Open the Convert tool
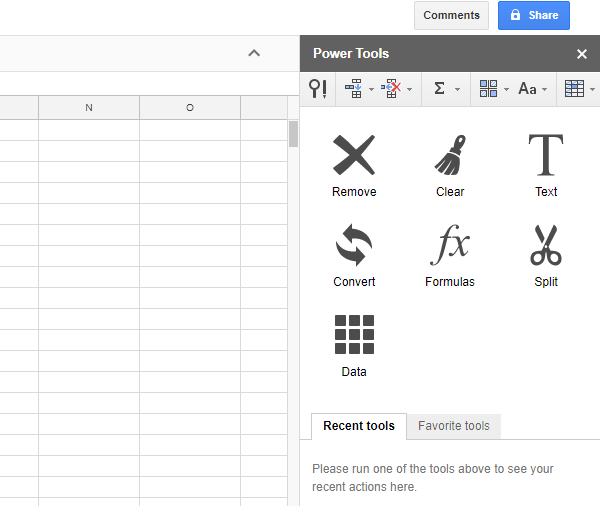 tap(354, 256)
